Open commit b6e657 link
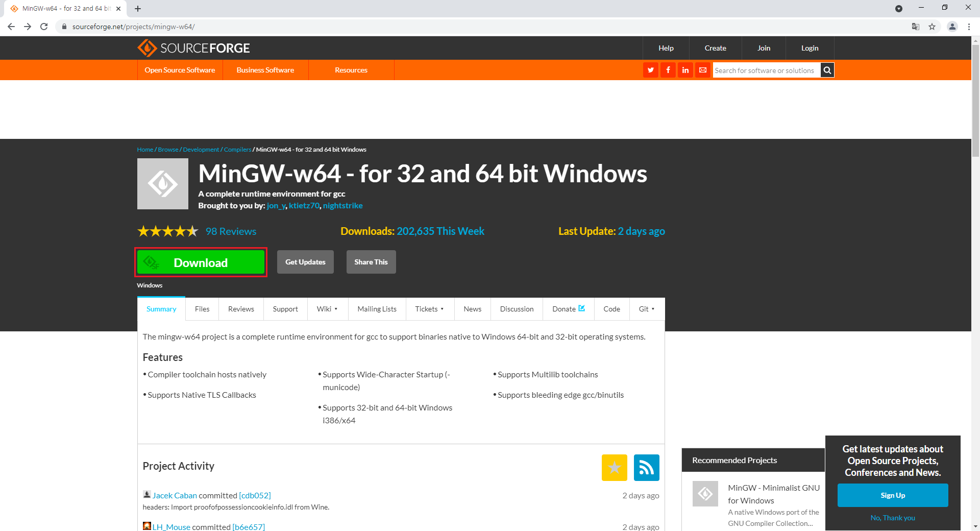This screenshot has width=980, height=531. [x=249, y=527]
